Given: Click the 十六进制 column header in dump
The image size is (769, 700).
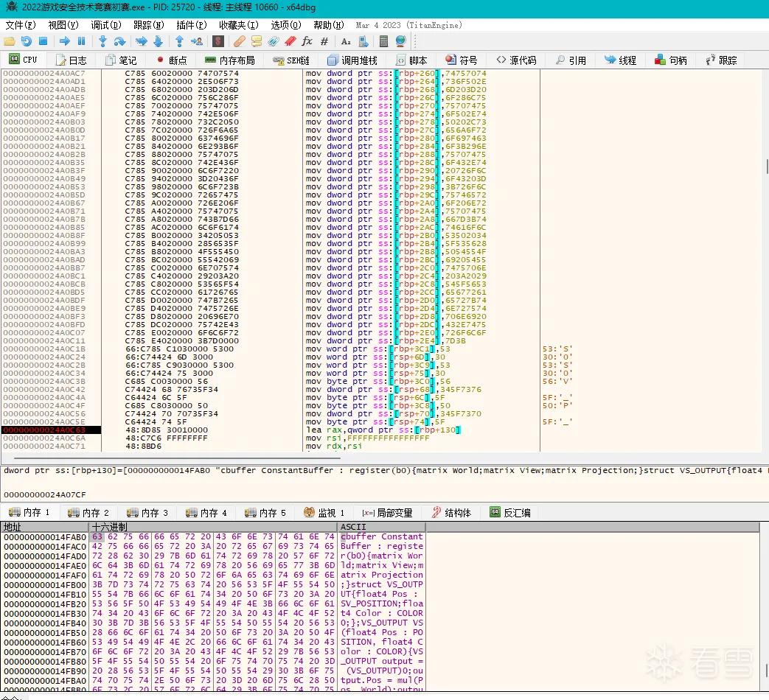Looking at the screenshot, I should coord(109,527).
